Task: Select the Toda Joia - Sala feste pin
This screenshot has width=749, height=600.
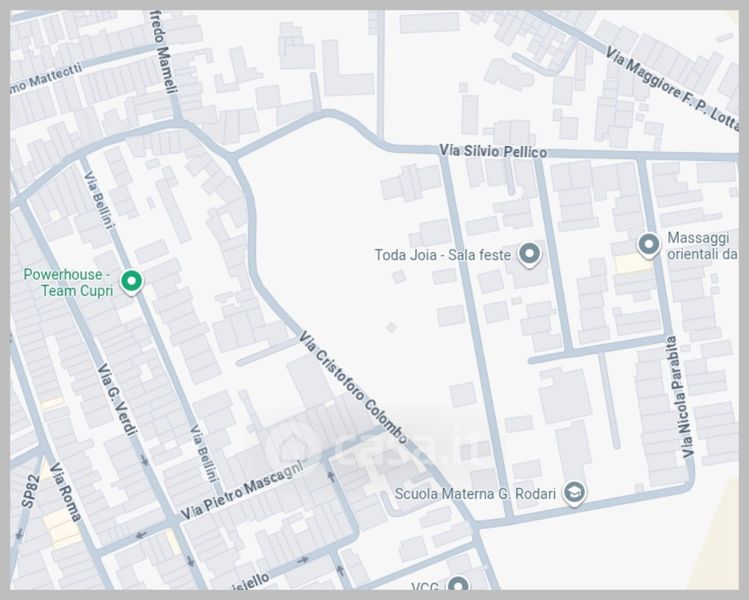Action: (531, 255)
